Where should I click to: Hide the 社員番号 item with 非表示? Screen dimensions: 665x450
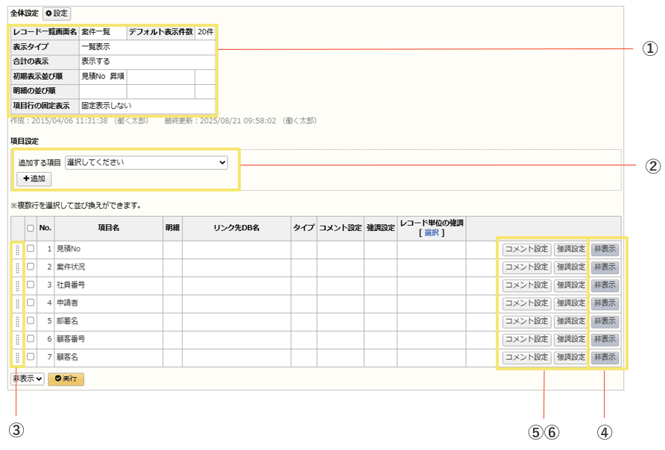coord(605,285)
